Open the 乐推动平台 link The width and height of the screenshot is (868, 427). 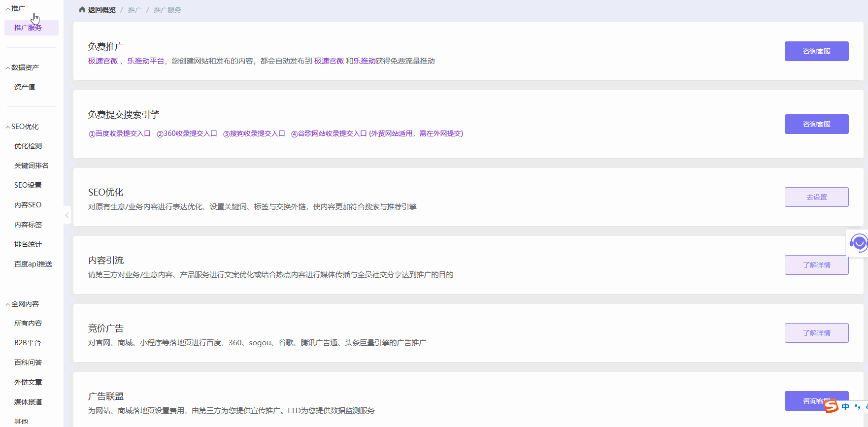pos(146,61)
